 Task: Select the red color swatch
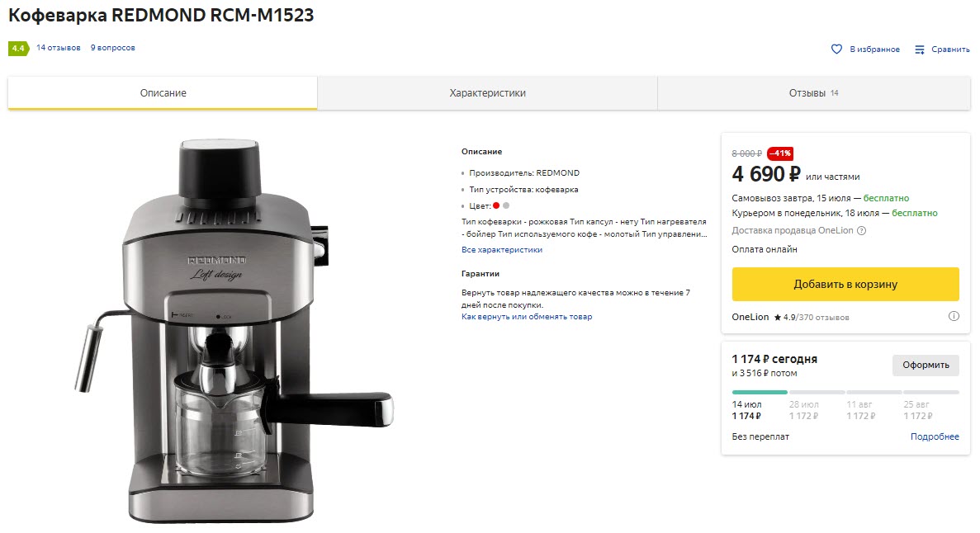tap(496, 205)
